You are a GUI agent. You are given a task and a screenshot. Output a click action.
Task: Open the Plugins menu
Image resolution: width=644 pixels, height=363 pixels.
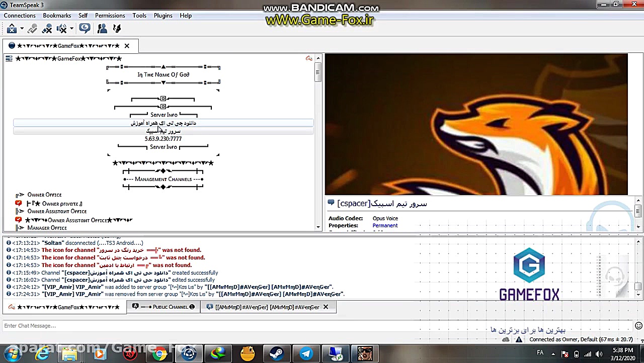tap(163, 16)
